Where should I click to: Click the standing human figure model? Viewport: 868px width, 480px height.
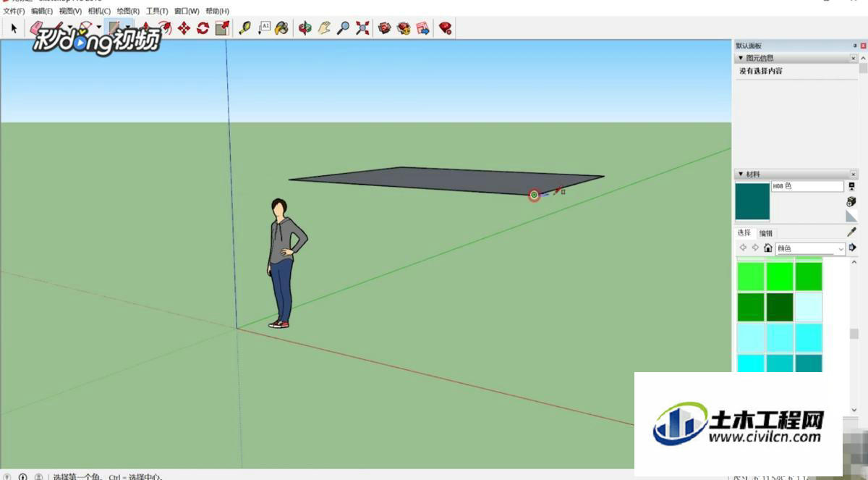tap(285, 264)
